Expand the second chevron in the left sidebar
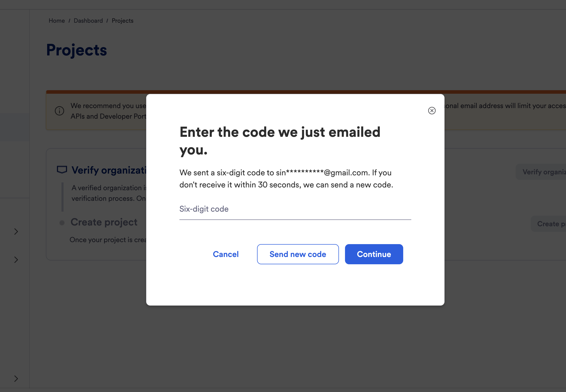Image resolution: width=566 pixels, height=392 pixels. point(16,260)
